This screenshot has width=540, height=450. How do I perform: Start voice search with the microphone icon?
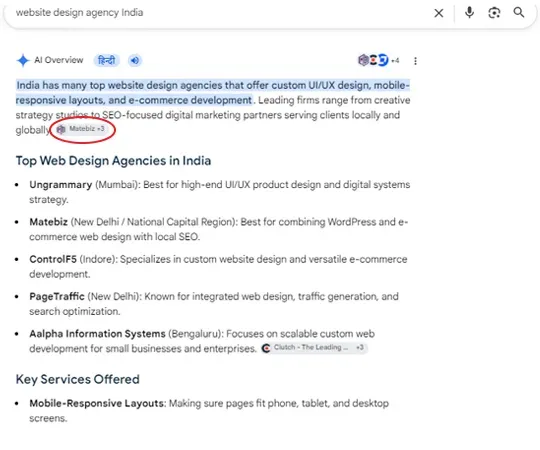469,13
